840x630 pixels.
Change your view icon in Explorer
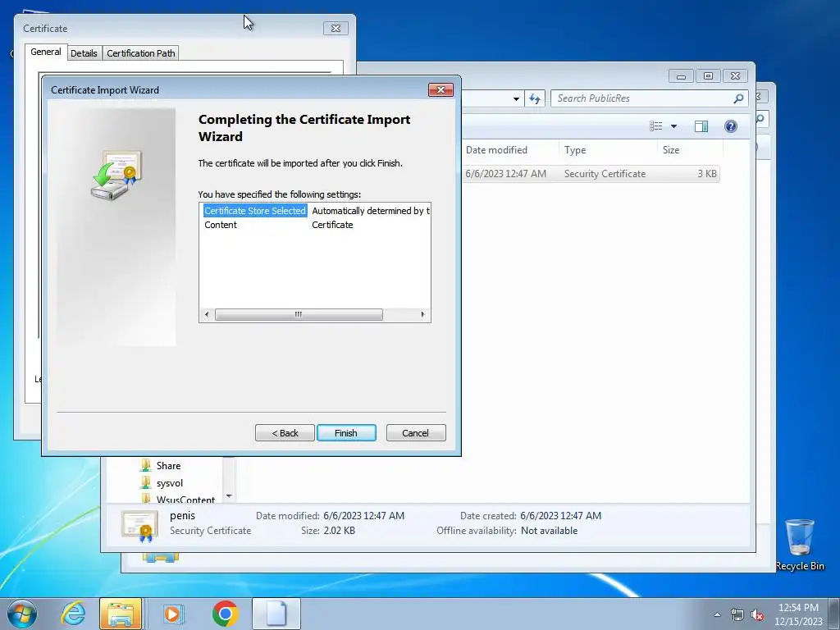(655, 126)
